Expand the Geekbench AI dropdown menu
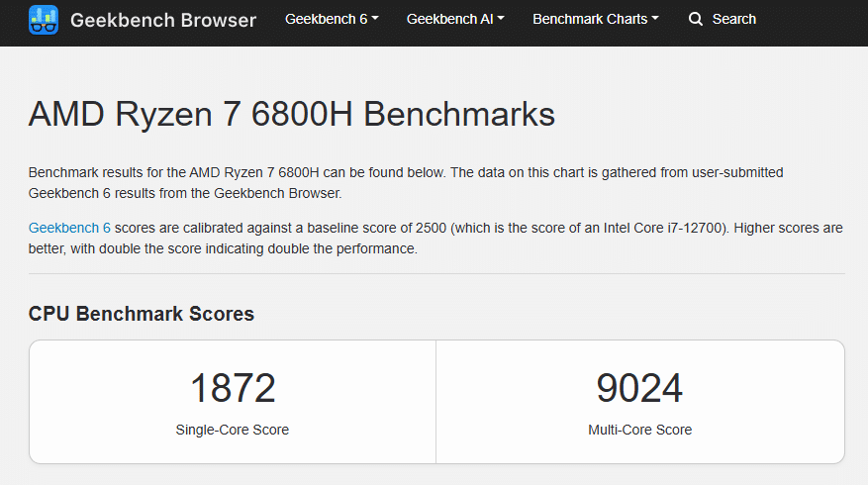Viewport: 868px width, 485px height. (x=455, y=19)
